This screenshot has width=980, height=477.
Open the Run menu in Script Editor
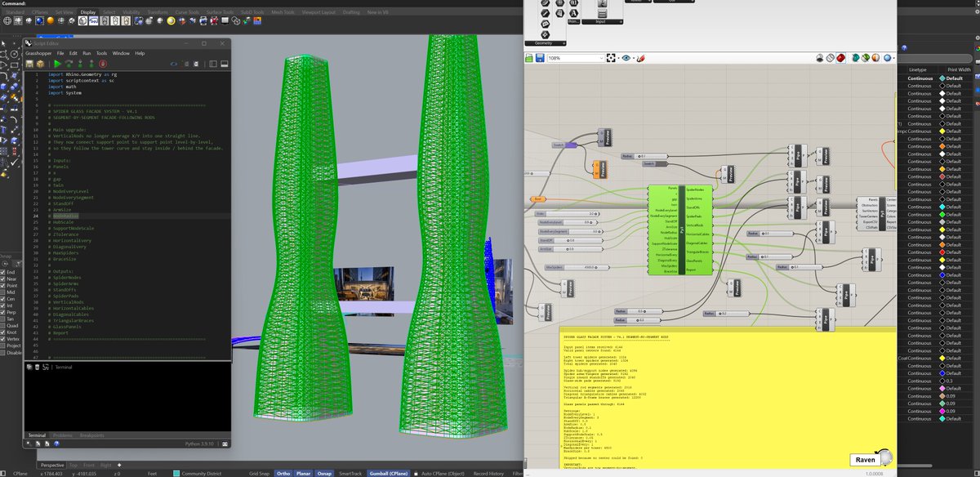tap(87, 53)
